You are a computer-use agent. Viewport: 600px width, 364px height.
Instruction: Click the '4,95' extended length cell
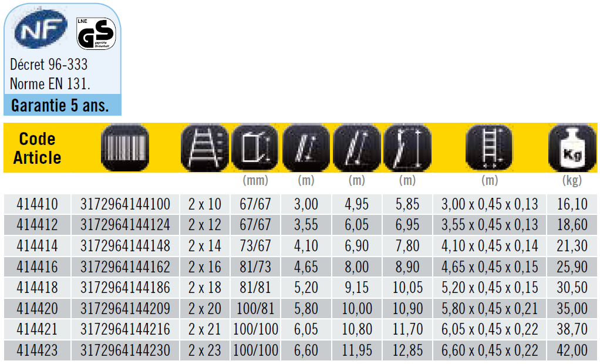(x=356, y=204)
